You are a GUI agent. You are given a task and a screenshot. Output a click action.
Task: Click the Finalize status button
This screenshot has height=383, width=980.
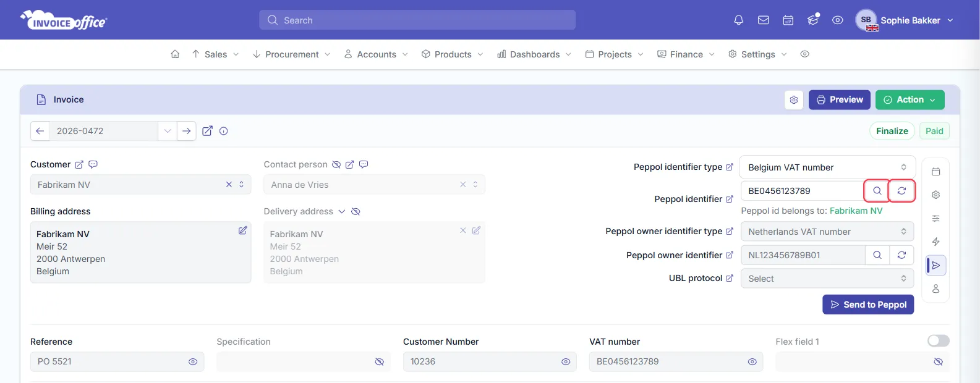tap(892, 131)
